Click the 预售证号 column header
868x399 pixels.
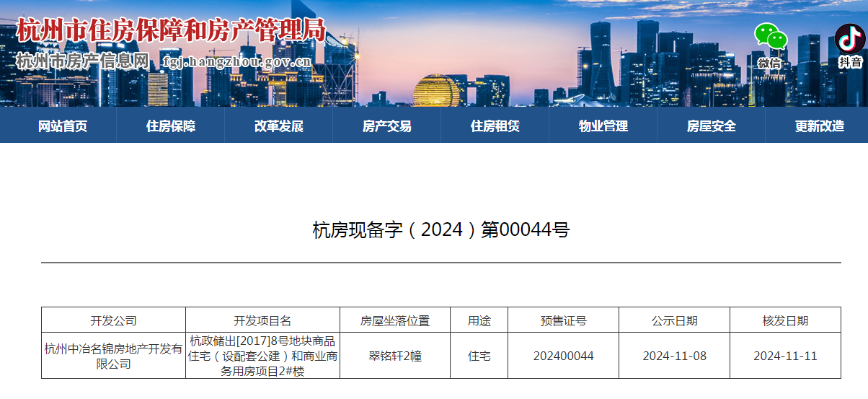click(563, 320)
